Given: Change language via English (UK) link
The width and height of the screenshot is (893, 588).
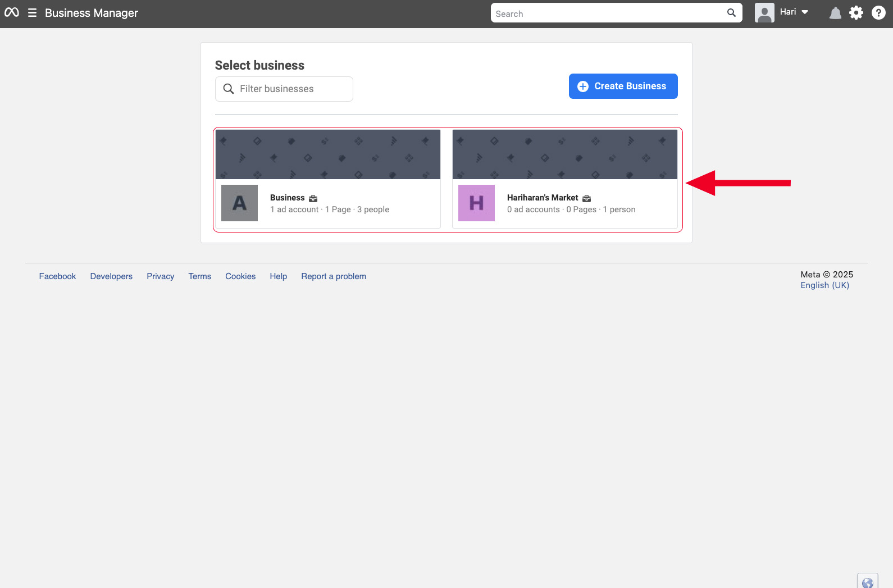Looking at the screenshot, I should click(825, 285).
